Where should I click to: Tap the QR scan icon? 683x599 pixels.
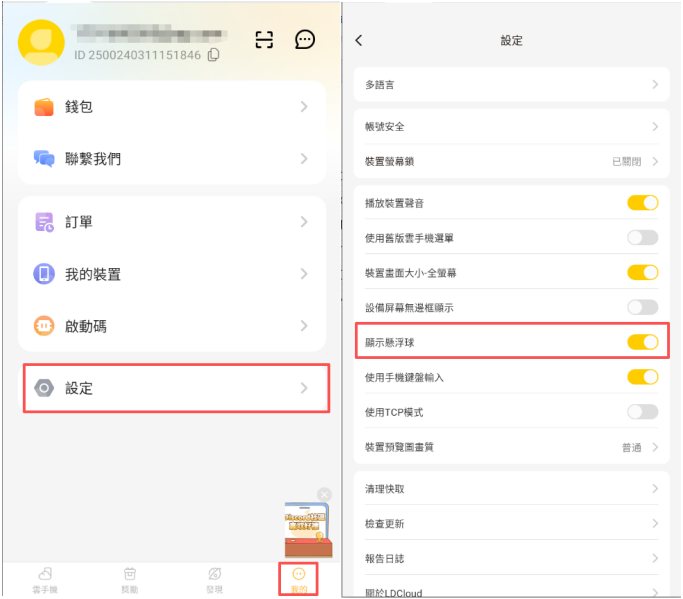click(264, 40)
